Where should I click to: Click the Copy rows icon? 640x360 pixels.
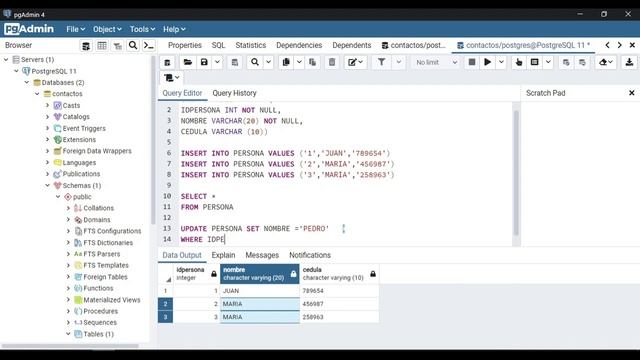(286, 62)
